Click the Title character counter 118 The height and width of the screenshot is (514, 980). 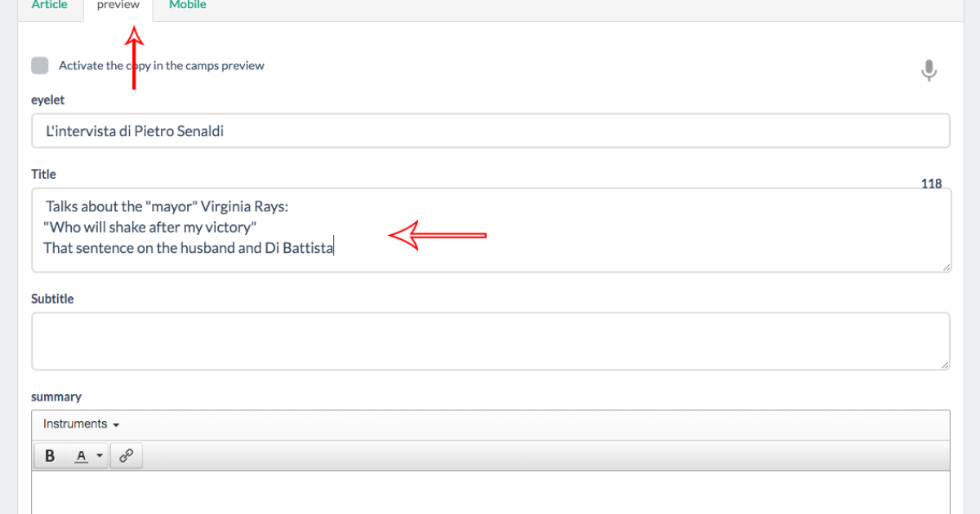pos(931,184)
